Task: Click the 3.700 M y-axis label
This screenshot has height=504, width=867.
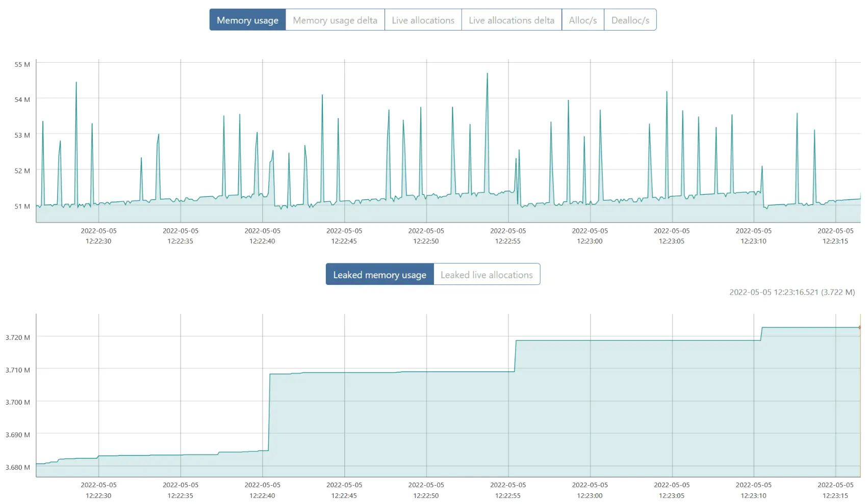Action: [x=18, y=402]
